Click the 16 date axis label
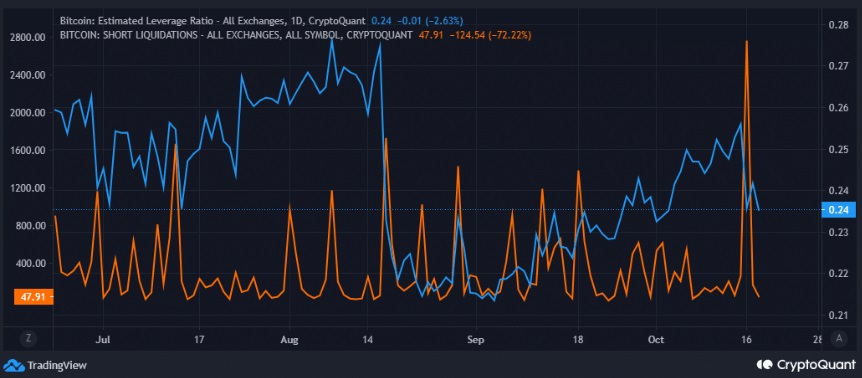 pyautogui.click(x=747, y=340)
